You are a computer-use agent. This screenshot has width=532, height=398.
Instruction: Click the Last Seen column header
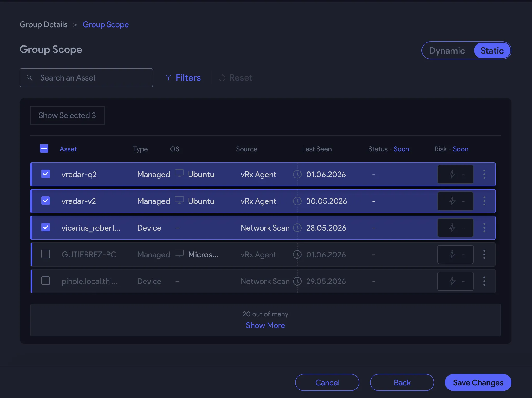pos(317,149)
